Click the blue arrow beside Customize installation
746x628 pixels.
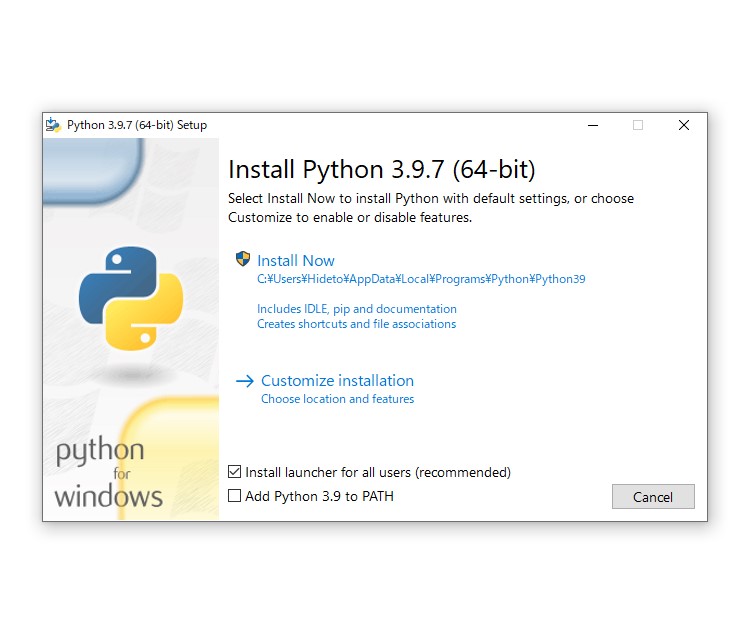pos(245,381)
